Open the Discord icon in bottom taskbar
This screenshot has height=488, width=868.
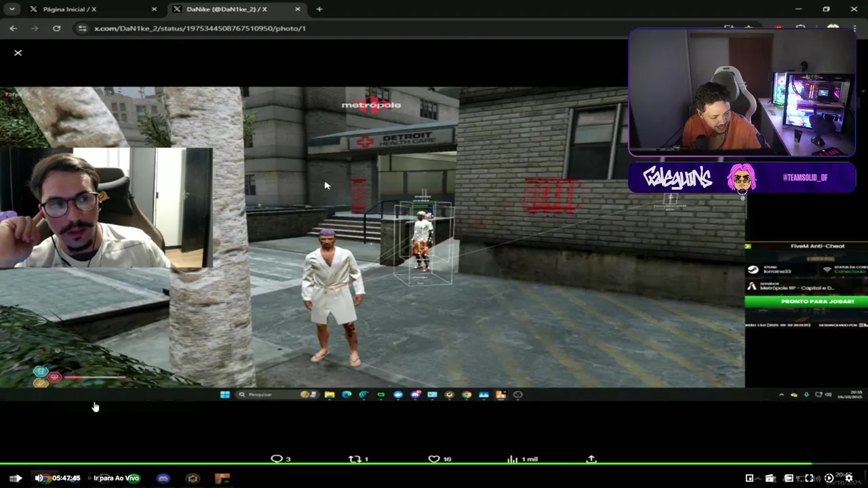coord(163,478)
